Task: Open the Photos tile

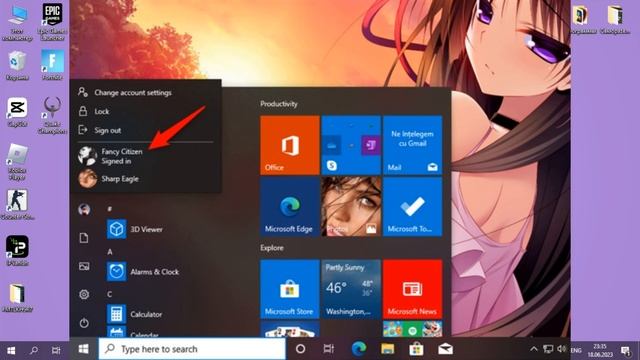Action: click(x=351, y=207)
